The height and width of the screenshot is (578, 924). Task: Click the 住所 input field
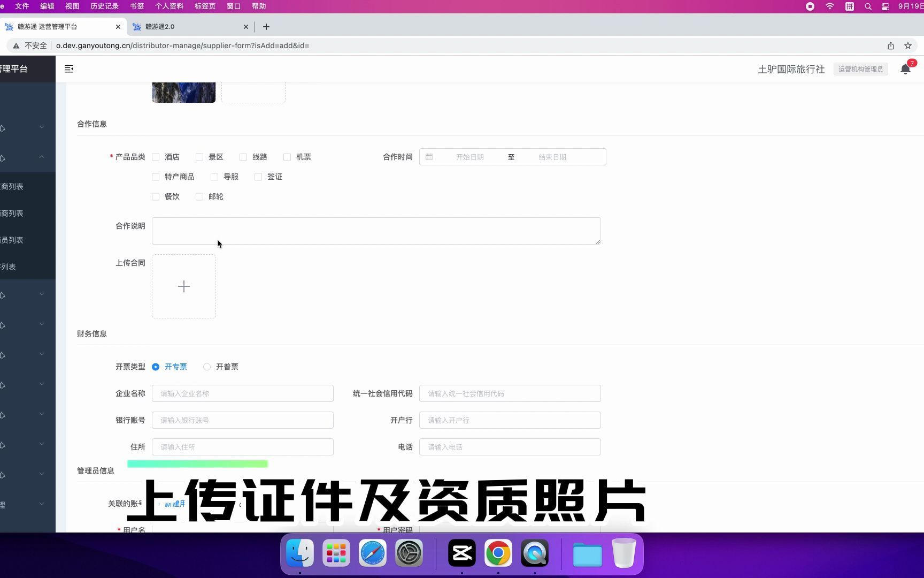point(243,447)
